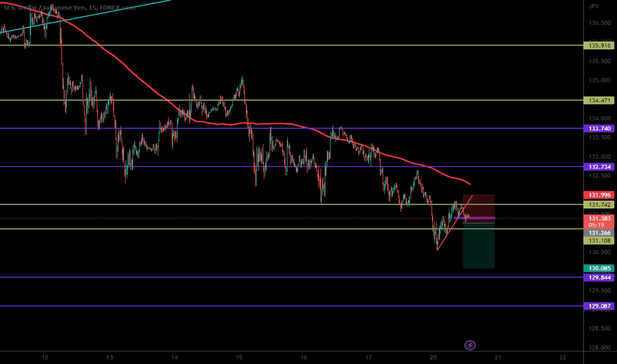Click the 128.000 scale value

click(x=600, y=347)
